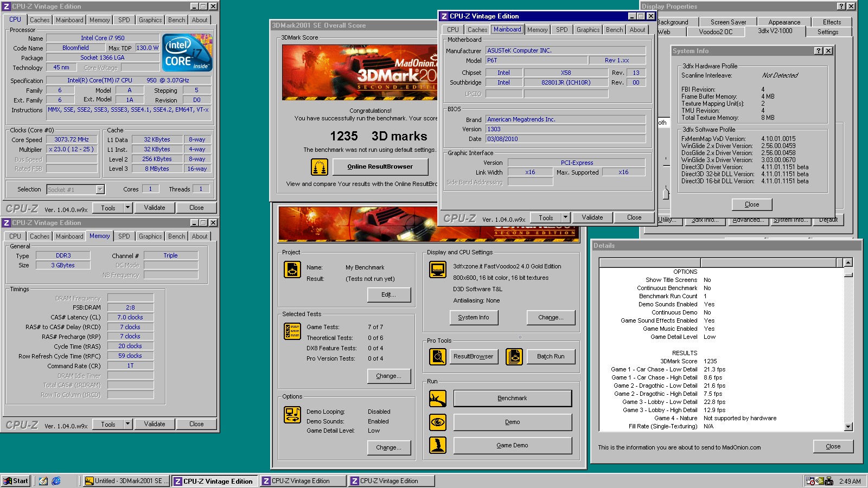Click the Core Speed value 3073.72 MHz

pyautogui.click(x=72, y=139)
